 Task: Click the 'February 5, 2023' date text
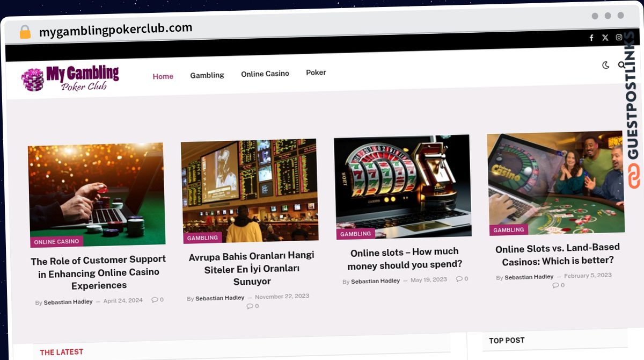tap(588, 275)
